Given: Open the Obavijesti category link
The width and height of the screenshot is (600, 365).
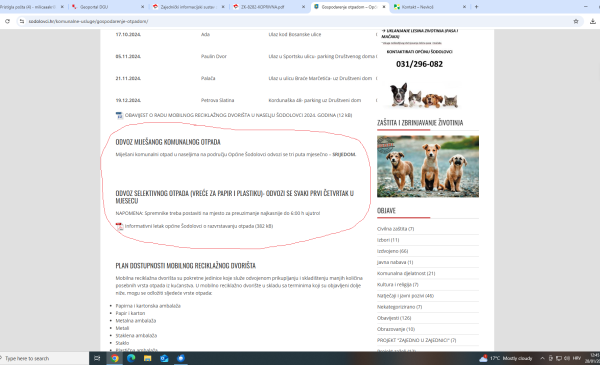Looking at the screenshot, I should click(394, 318).
